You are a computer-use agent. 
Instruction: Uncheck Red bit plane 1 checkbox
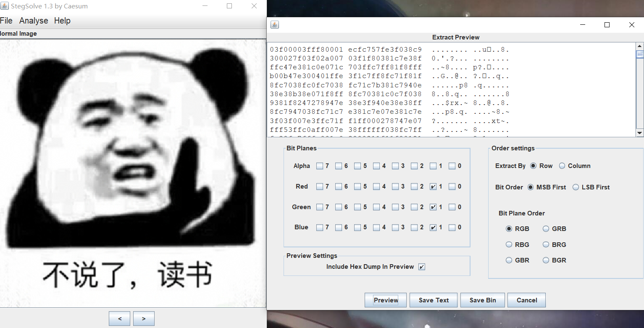(433, 186)
